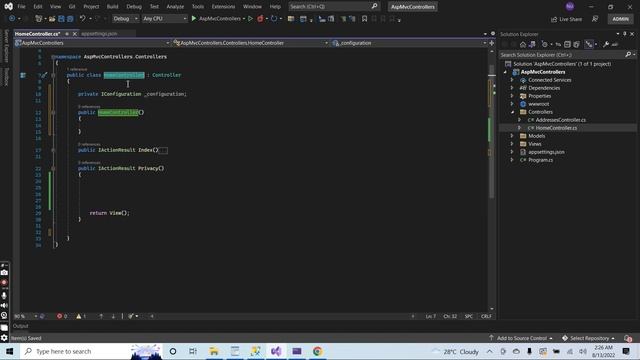Select AddressesController.cs in Solution Explorer

click(560, 120)
